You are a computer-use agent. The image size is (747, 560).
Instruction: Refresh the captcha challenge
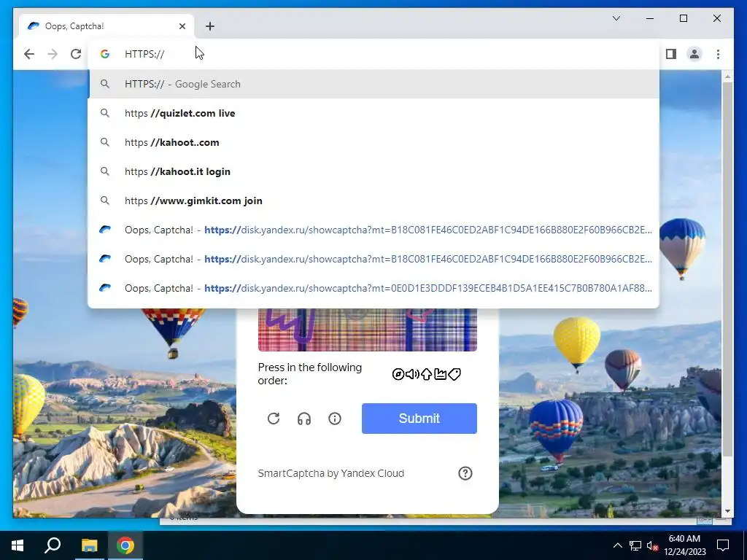click(x=274, y=419)
